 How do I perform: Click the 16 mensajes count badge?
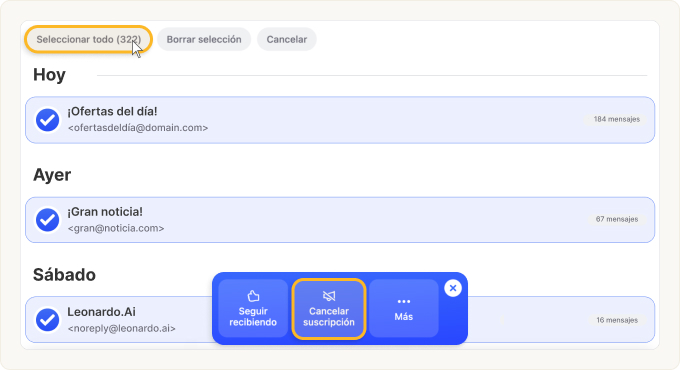(x=617, y=320)
